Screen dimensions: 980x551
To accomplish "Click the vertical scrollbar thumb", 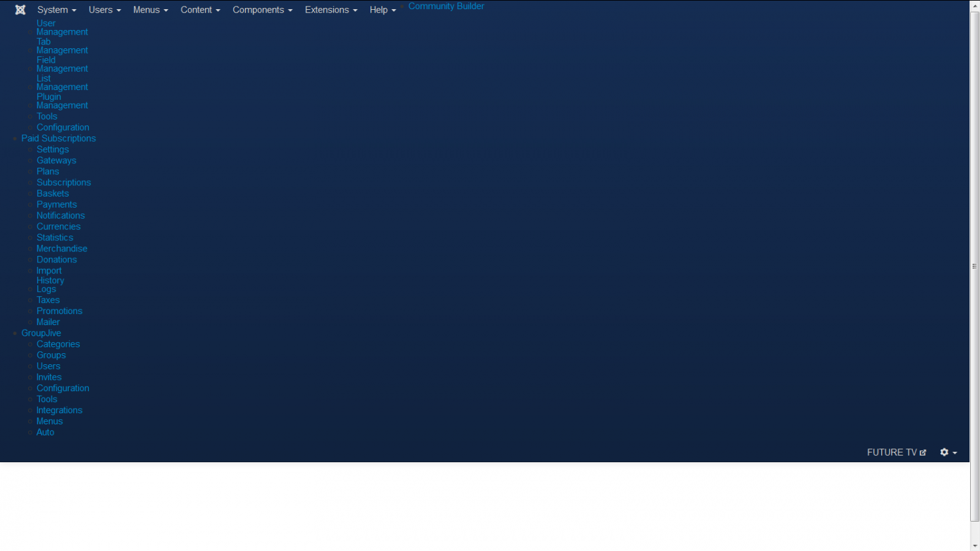I will 975,266.
